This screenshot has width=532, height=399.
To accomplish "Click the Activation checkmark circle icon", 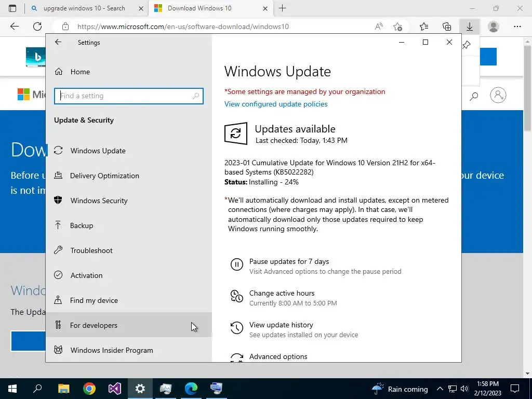I will (58, 275).
